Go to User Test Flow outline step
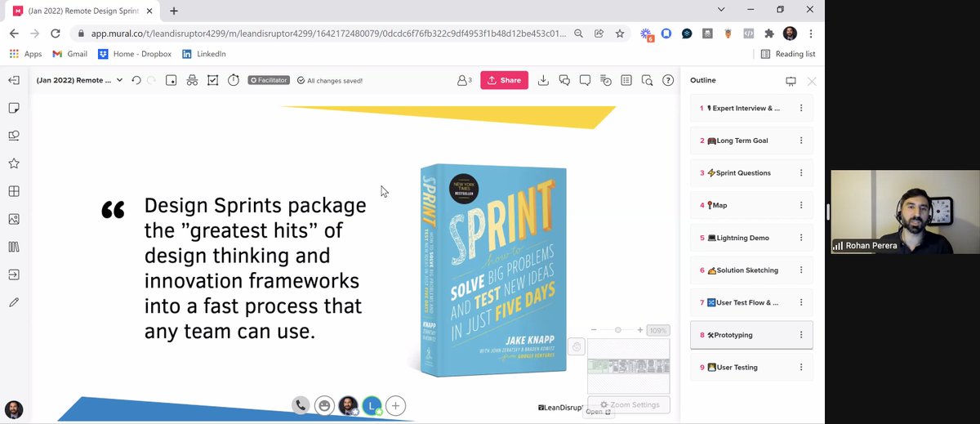The width and height of the screenshot is (980, 424). [751, 302]
